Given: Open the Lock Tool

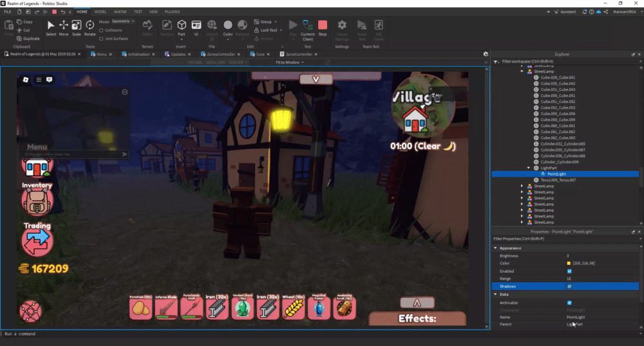Looking at the screenshot, I should 266,30.
